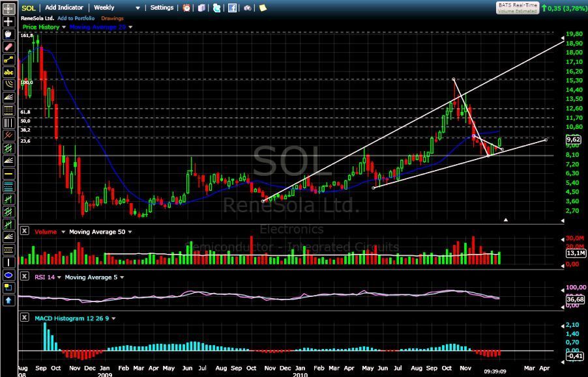Expand the MACD Histogram 12 26 9 dropdown
This screenshot has width=588, height=377.
pyautogui.click(x=113, y=318)
